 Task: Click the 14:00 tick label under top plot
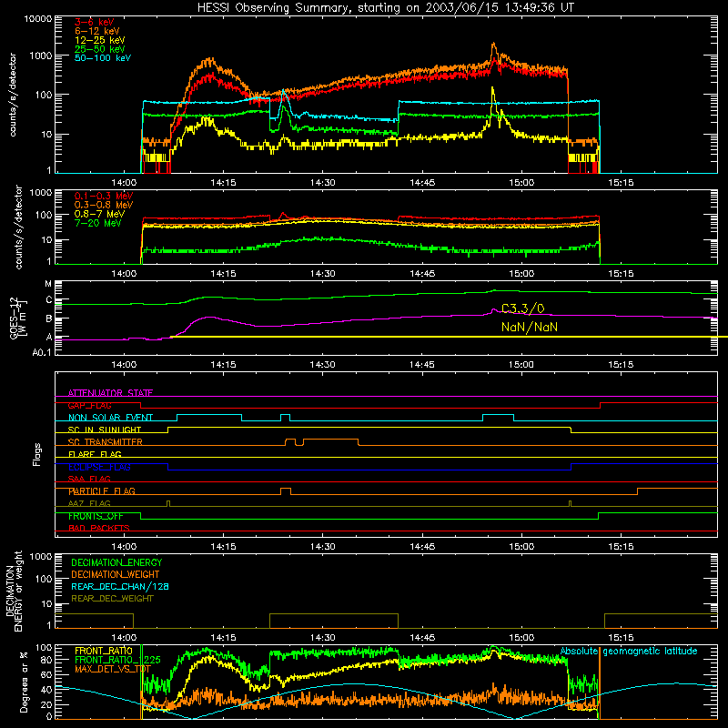pos(124,183)
